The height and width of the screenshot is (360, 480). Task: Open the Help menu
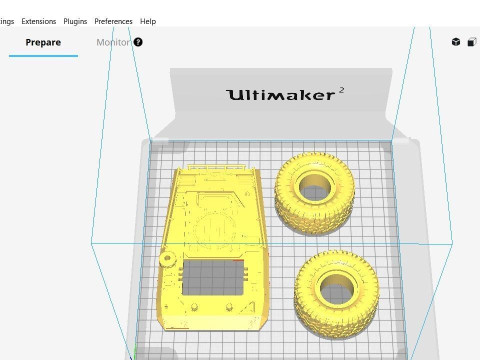pos(148,21)
